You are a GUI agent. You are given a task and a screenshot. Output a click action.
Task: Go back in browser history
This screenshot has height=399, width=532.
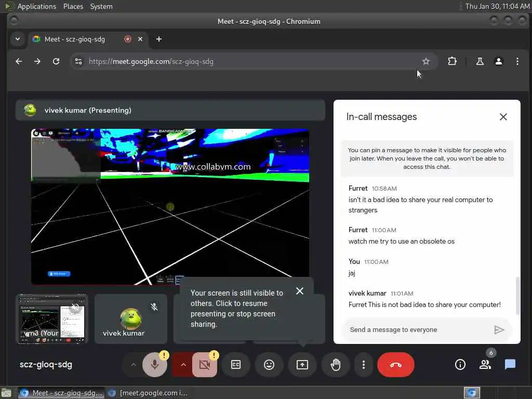coord(19,61)
